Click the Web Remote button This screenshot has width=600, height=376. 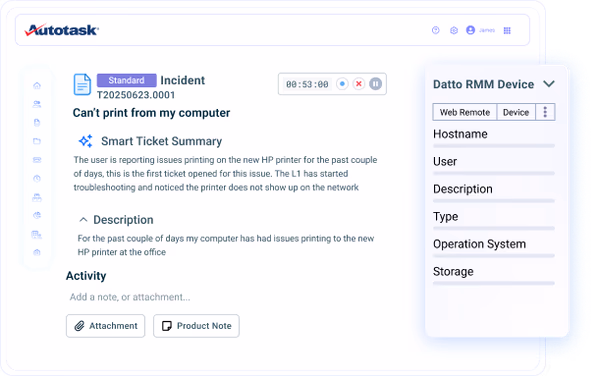pyautogui.click(x=465, y=112)
